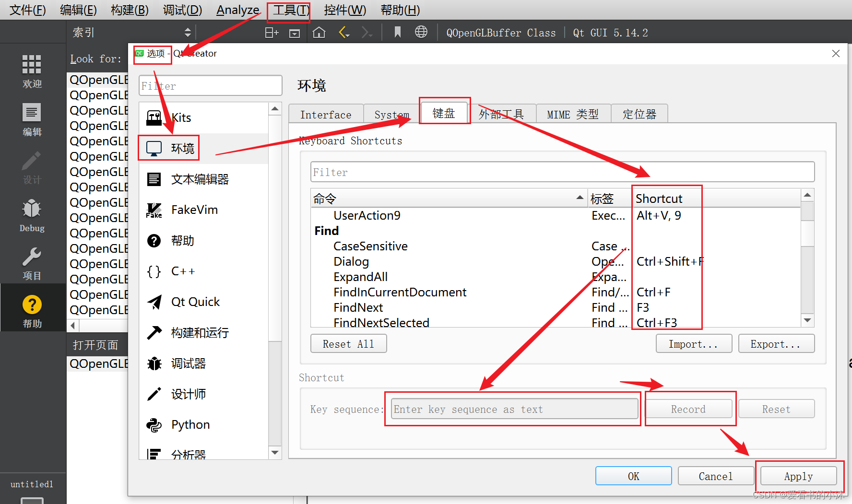852x504 pixels.
Task: Go back with the yellow arrow icon
Action: (x=344, y=33)
